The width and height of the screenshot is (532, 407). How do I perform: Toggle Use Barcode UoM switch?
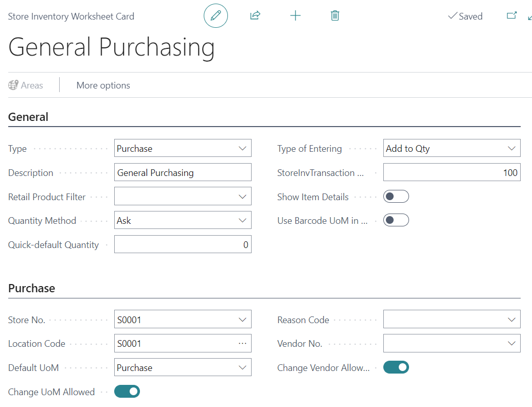coord(396,220)
